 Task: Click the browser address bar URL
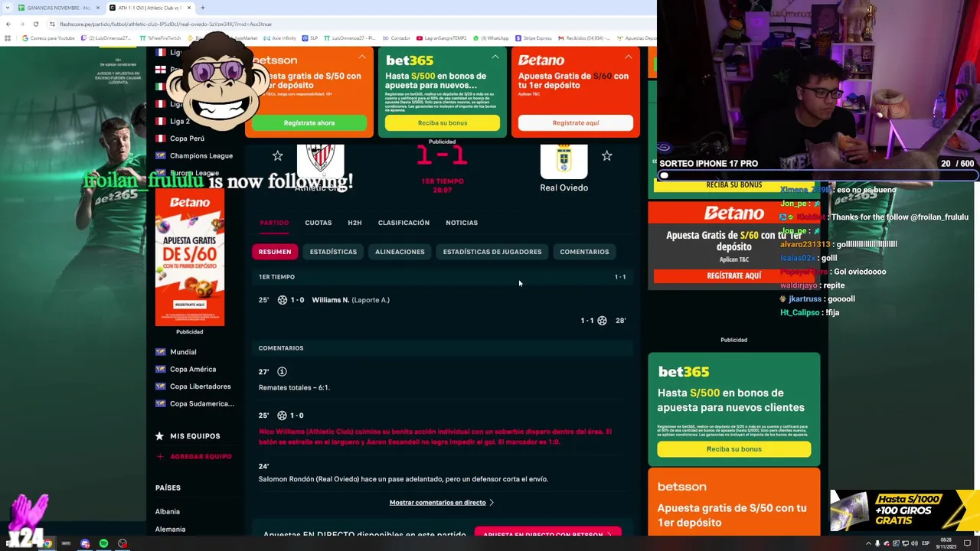click(x=165, y=24)
